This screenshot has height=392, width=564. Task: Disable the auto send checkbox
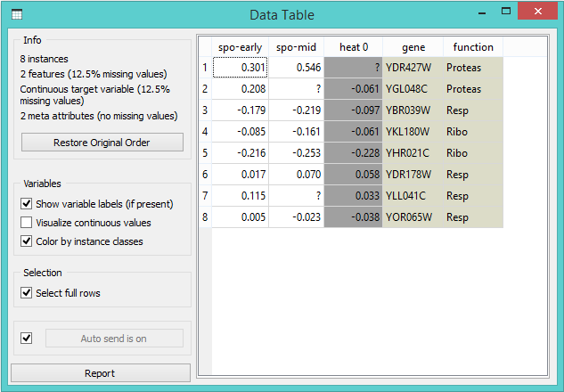tap(26, 339)
